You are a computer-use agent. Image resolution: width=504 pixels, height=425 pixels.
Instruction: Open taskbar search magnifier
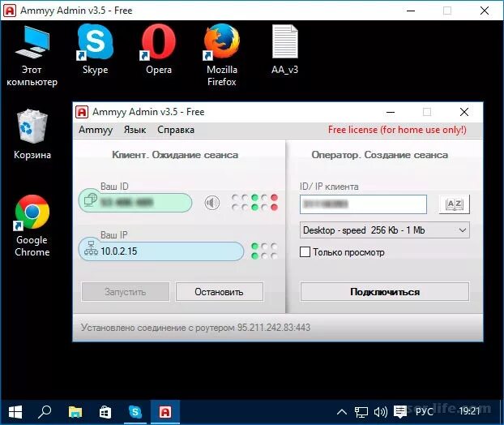tap(44, 412)
